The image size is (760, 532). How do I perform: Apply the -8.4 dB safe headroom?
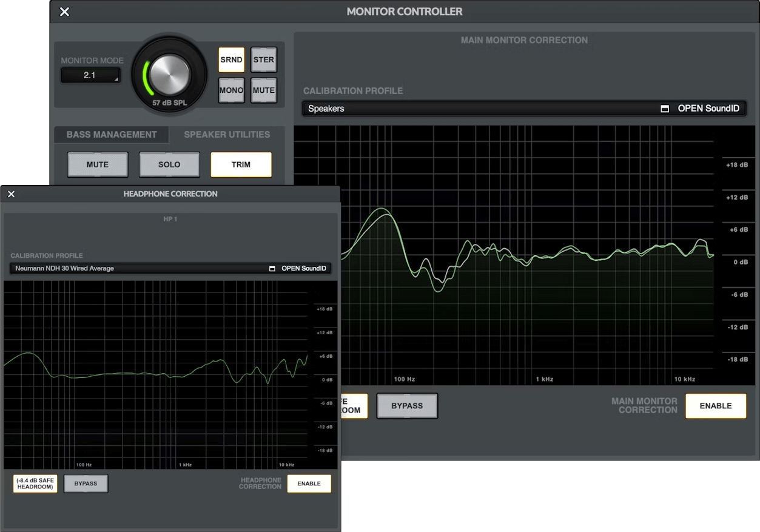click(x=35, y=483)
